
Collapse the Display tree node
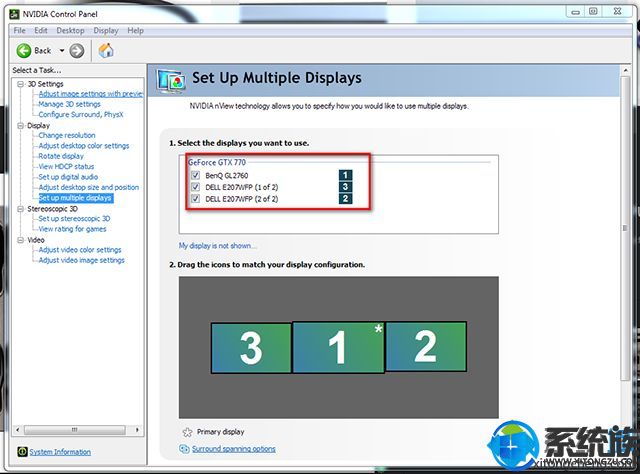pyautogui.click(x=20, y=126)
